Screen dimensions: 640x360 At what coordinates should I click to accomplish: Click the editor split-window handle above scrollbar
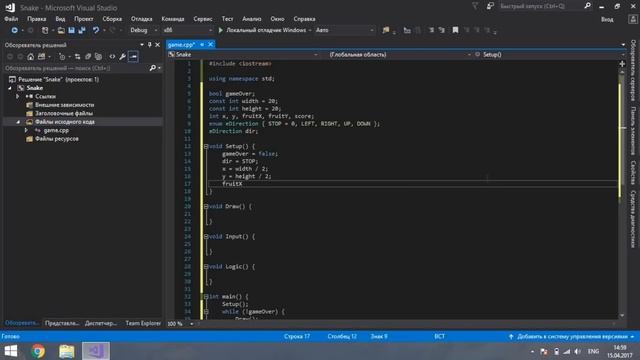[x=622, y=64]
